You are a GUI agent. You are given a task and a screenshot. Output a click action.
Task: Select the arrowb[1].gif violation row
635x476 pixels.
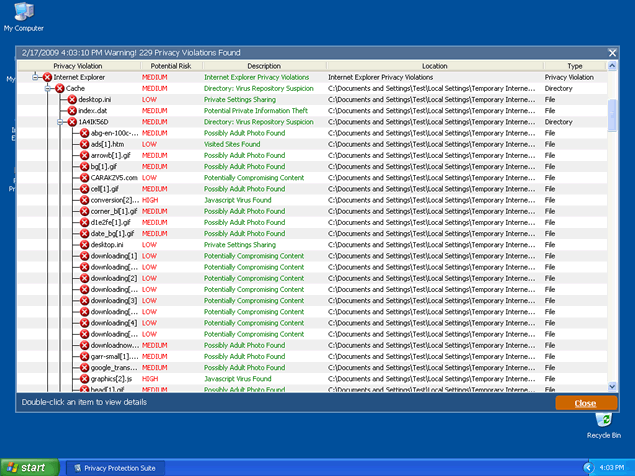pyautogui.click(x=107, y=155)
